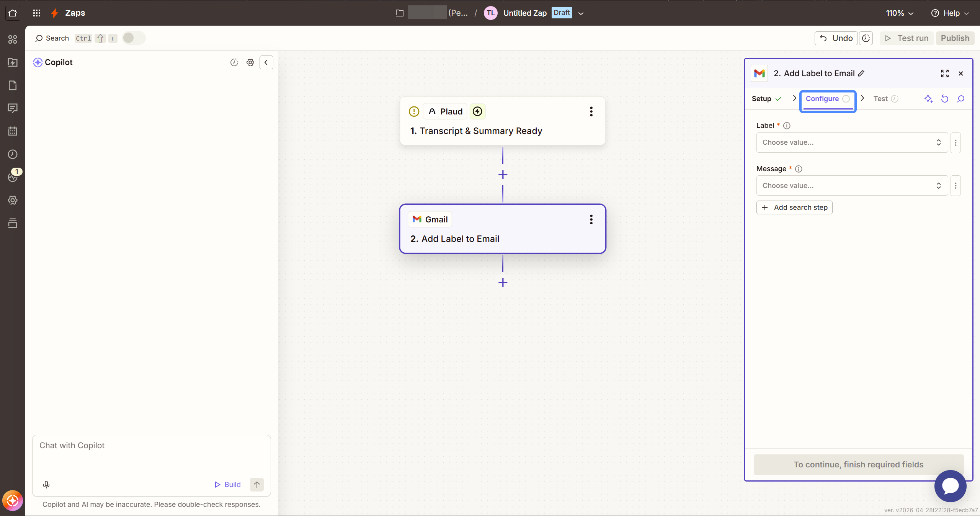Open Copilot chat history icon
Viewport: 980px width, 516px height.
(234, 62)
